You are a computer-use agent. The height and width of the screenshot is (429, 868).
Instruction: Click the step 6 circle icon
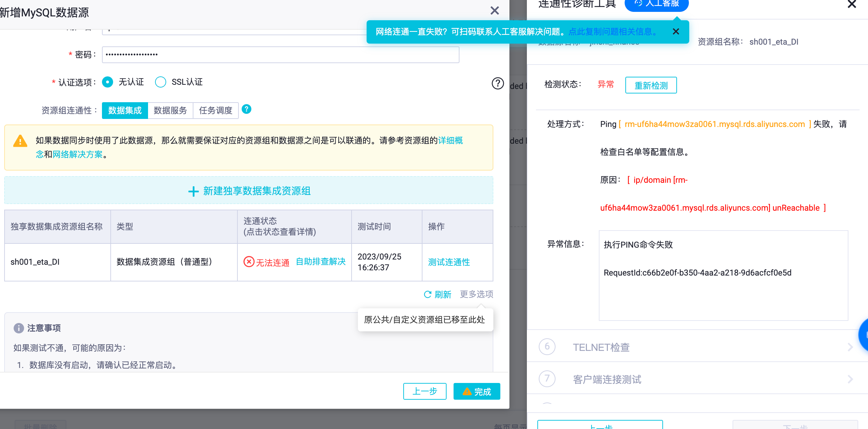click(547, 347)
